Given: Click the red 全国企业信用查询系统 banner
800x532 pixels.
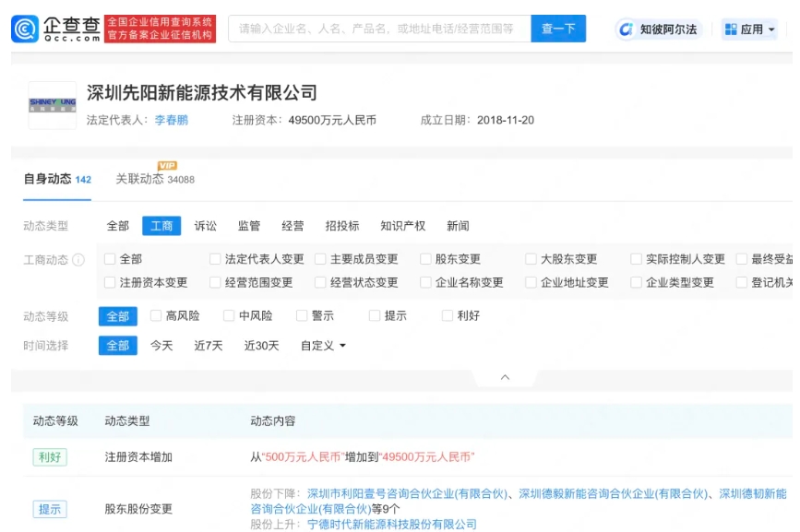Looking at the screenshot, I should (160, 29).
